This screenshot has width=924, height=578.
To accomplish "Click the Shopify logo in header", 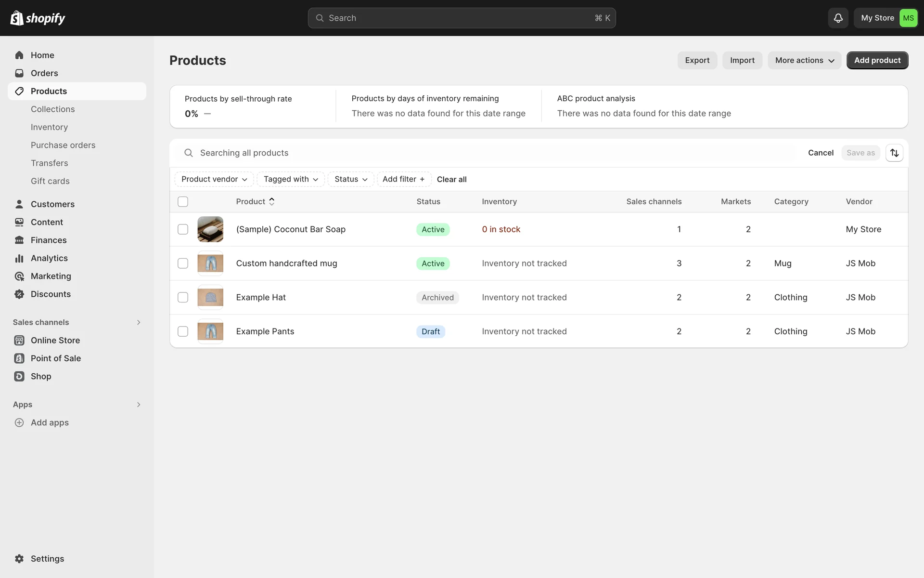I will pos(38,18).
